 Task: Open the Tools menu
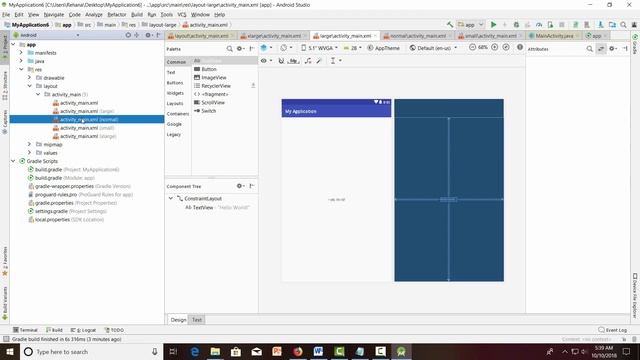pos(167,15)
